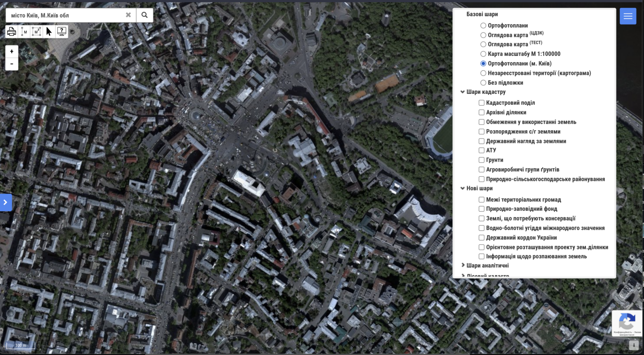
Task: Select the area measurement tool
Action: coord(36,31)
